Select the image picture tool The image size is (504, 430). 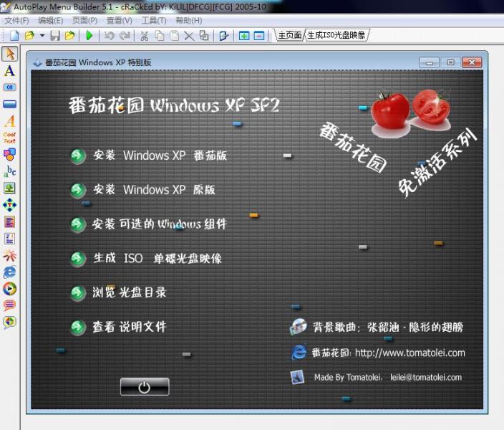[9, 188]
